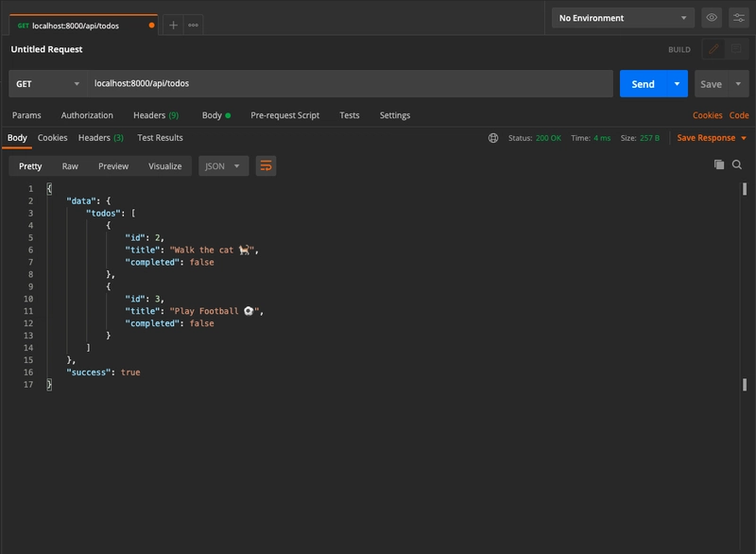Open the No Environment dropdown
Viewport: 756px width, 554px height.
tap(623, 18)
